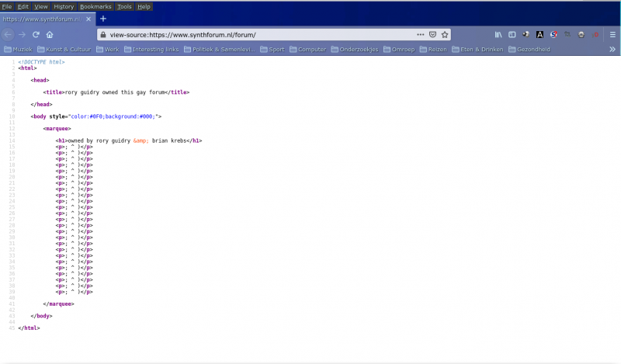Viewport: 621px width, 364px height.
Task: Open the Edit menu
Action: 23,7
